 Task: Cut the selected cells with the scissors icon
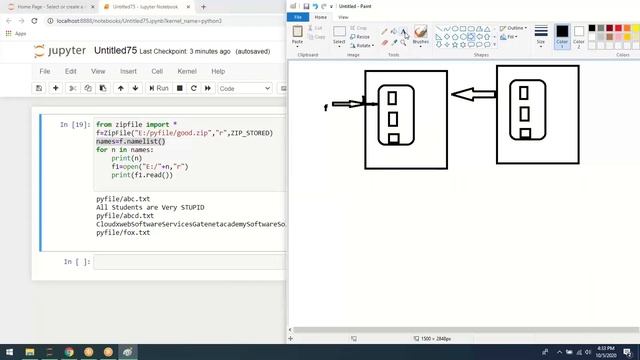[73, 88]
